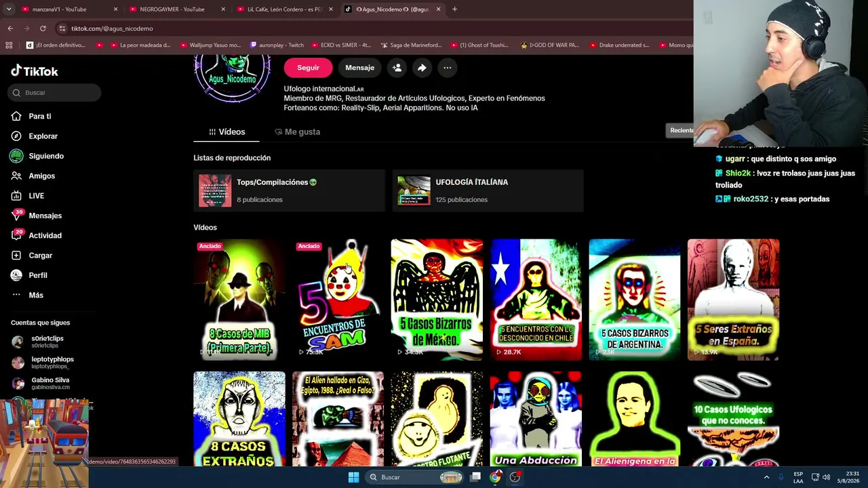868x488 pixels.
Task: Open Tops/Compilaciónes playlist
Action: [x=289, y=190]
